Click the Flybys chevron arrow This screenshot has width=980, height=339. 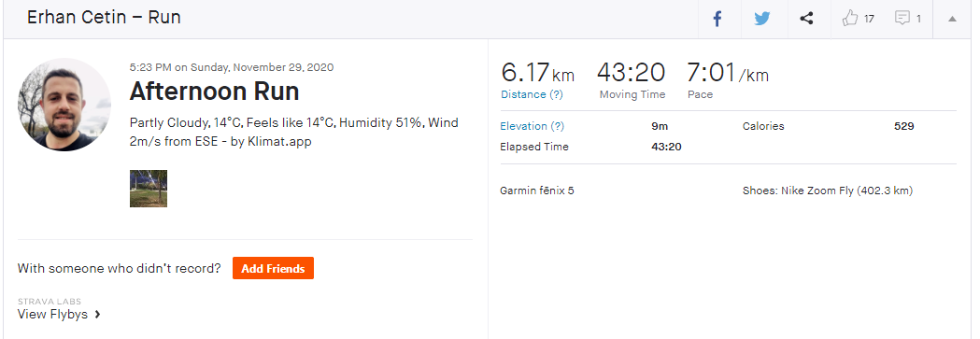tap(97, 315)
